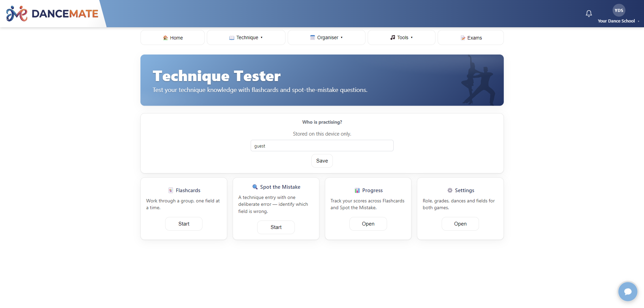Click the guest name input field

coord(322,145)
